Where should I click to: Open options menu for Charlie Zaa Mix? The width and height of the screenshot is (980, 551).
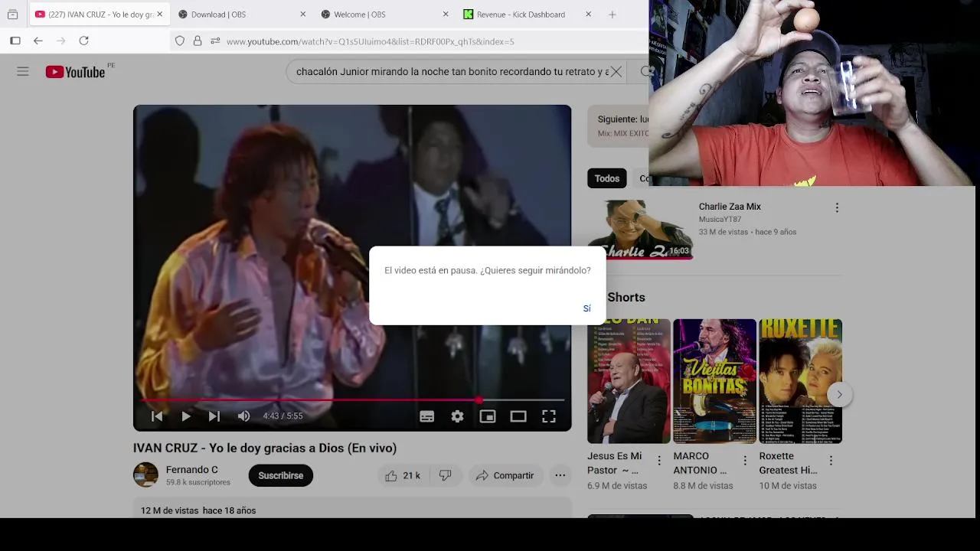837,207
